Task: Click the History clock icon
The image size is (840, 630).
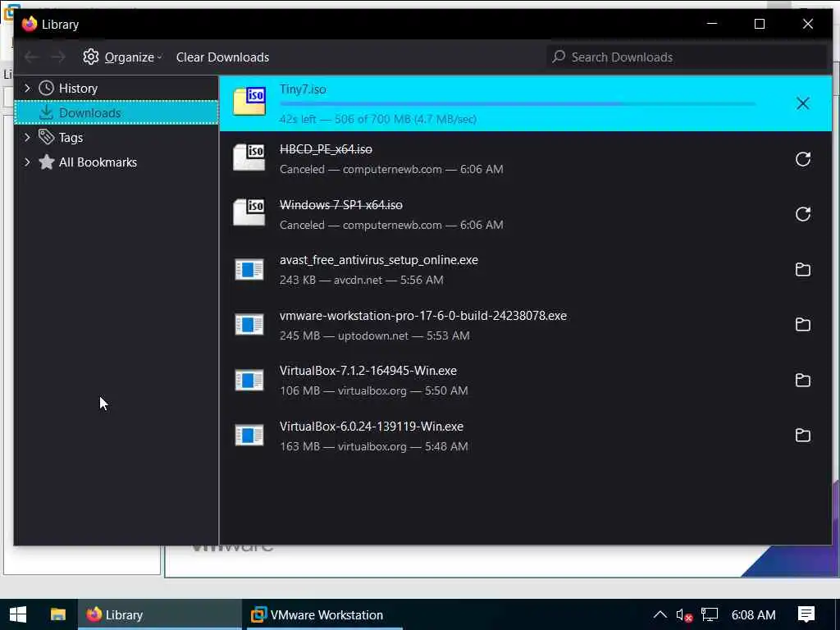Action: 47,88
